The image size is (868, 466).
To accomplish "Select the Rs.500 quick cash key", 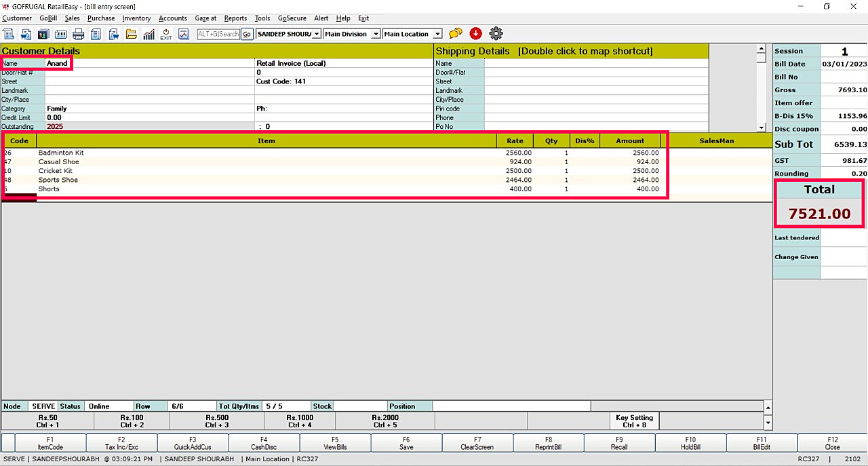I will tap(218, 421).
